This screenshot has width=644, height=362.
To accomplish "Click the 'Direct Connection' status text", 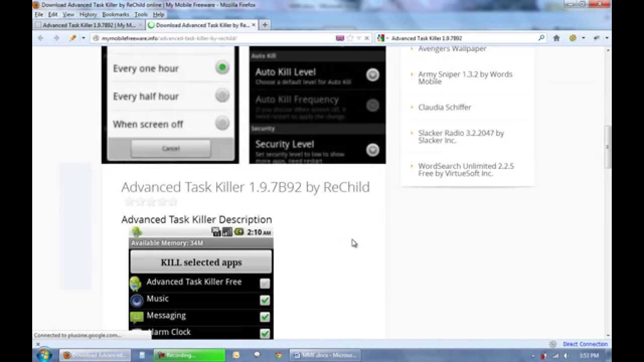I will pos(585,344).
